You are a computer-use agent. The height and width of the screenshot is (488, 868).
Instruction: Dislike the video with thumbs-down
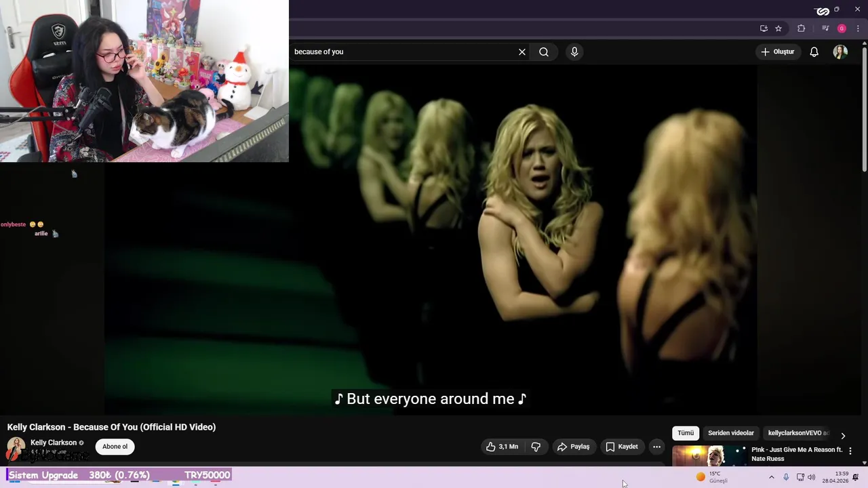point(536,447)
